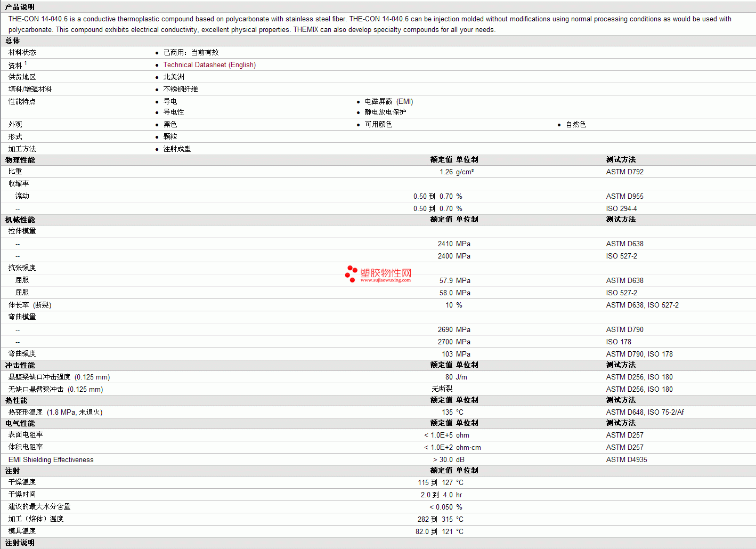Viewport: 756px width, 549px height.
Task: Click the 不锈钢纤维 filler value
Action: click(181, 89)
